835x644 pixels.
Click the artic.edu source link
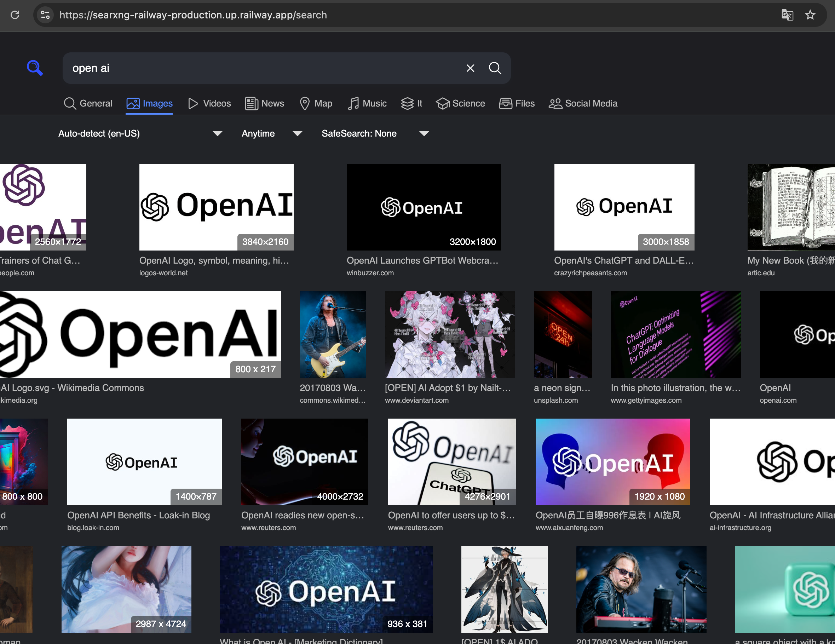pyautogui.click(x=761, y=273)
